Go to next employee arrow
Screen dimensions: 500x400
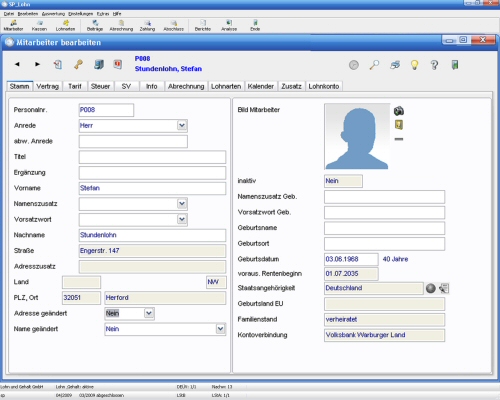tap(37, 64)
